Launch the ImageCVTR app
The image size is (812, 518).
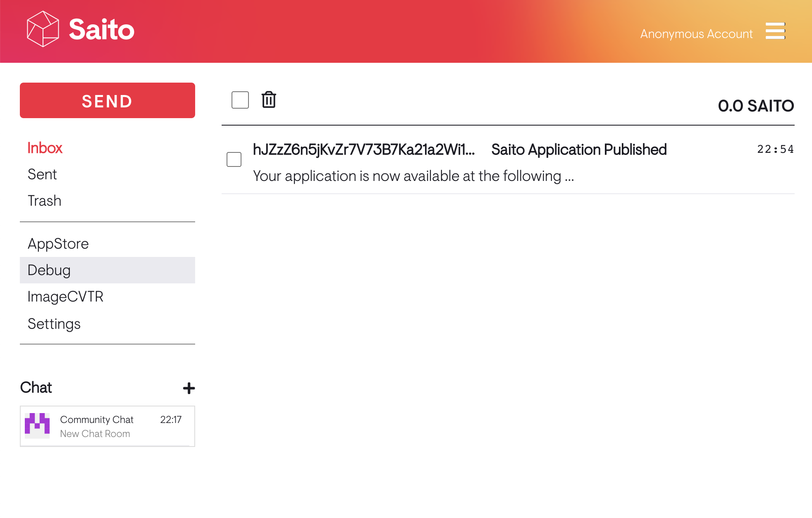[x=65, y=297]
